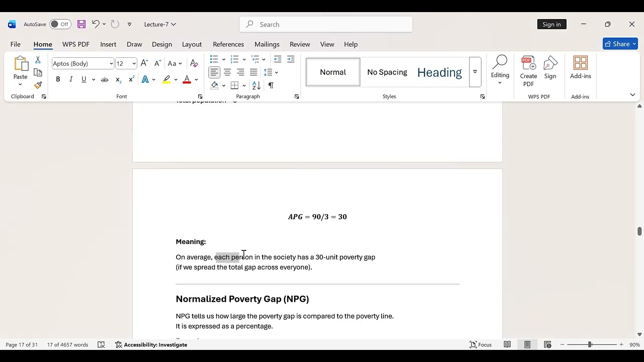Collapse the ribbon with chevron arrow
The height and width of the screenshot is (362, 644).
632,95
